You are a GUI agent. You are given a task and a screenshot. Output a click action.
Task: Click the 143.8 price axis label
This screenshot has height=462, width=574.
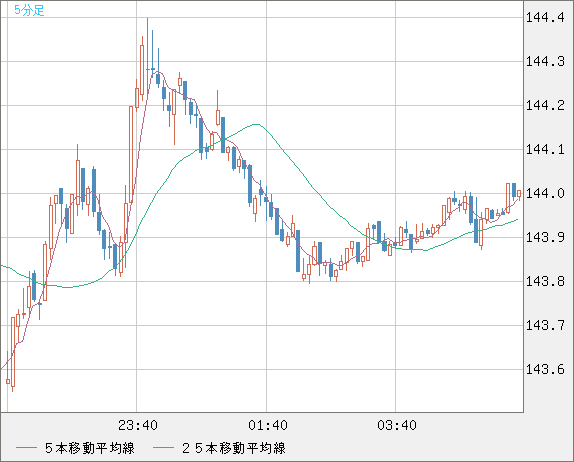(545, 281)
